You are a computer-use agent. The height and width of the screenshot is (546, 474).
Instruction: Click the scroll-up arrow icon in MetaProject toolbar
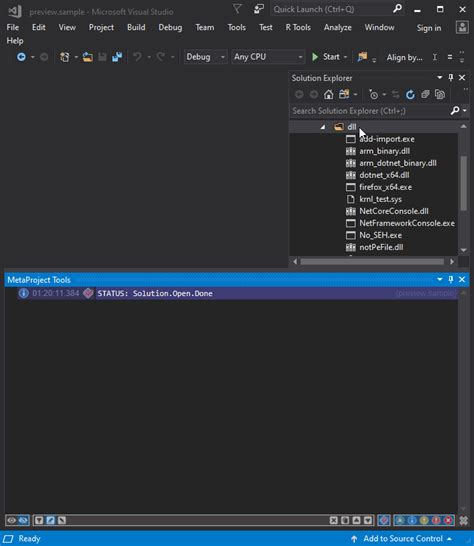pos(357,520)
